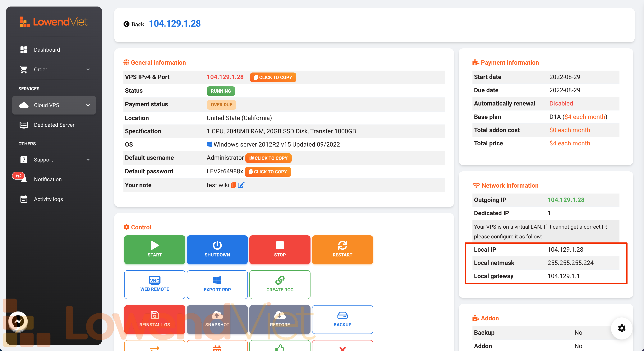Viewport: 644px width, 351px height.
Task: Click the Back arrow icon
Action: tap(126, 24)
